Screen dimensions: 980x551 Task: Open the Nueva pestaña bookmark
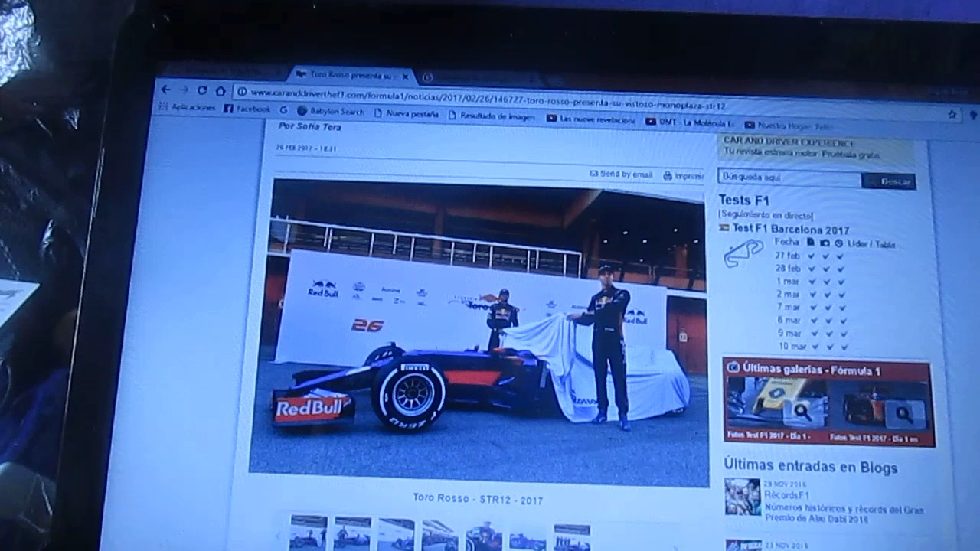click(x=407, y=114)
